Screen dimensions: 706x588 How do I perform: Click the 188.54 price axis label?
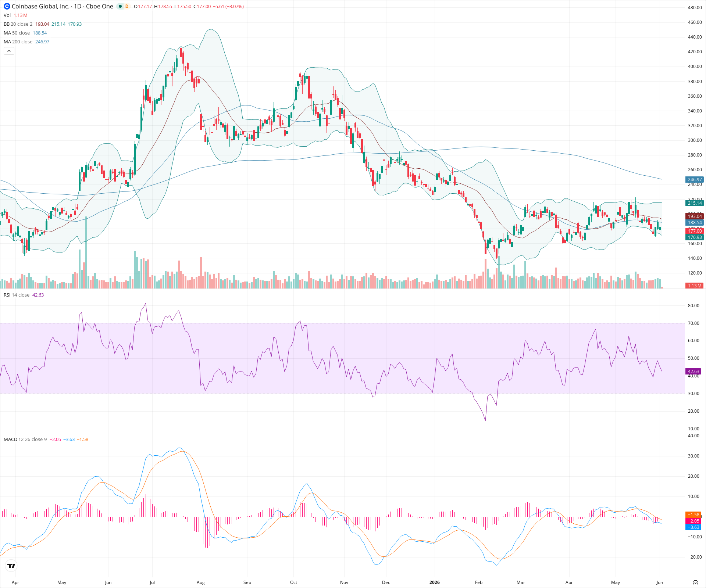pos(695,222)
